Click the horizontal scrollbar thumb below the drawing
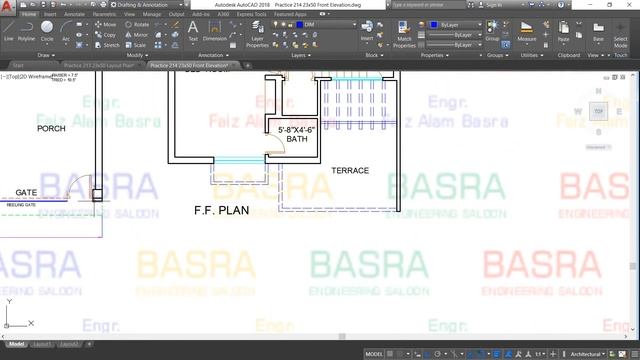This screenshot has width=640, height=360. click(x=342, y=337)
